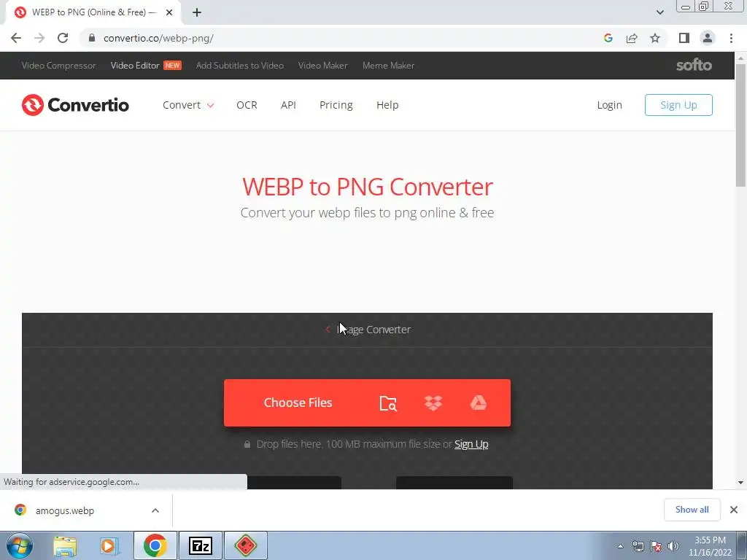Expand the Convert dropdown menu

(x=188, y=105)
